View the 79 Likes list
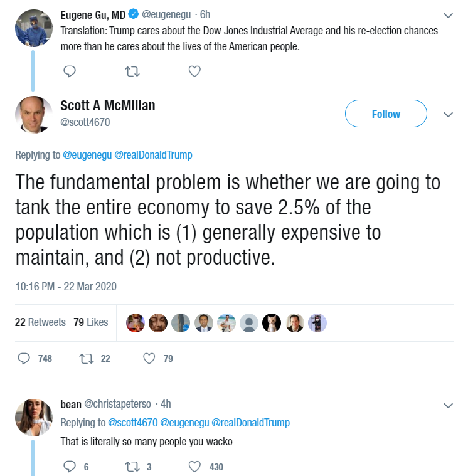The image size is (468, 476). point(90,322)
